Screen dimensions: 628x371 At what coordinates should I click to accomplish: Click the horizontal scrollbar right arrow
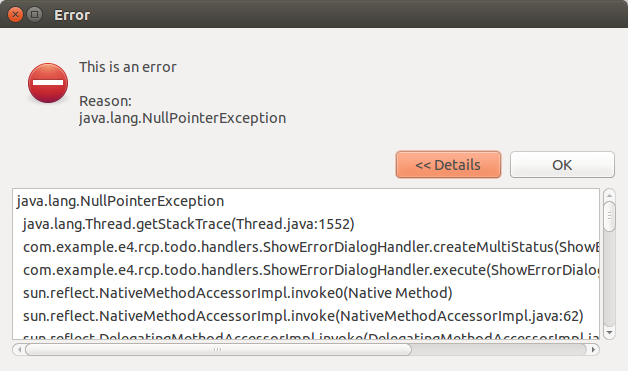tap(593, 349)
